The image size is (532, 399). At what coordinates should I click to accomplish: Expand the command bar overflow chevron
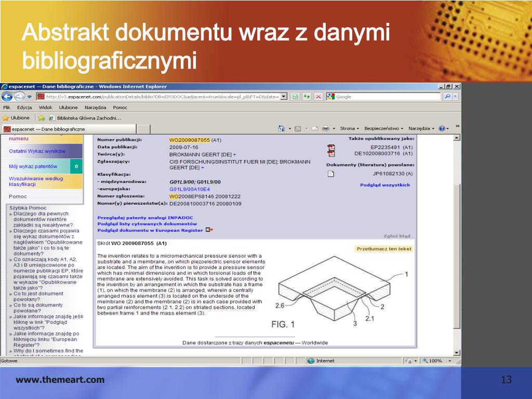pos(457,126)
